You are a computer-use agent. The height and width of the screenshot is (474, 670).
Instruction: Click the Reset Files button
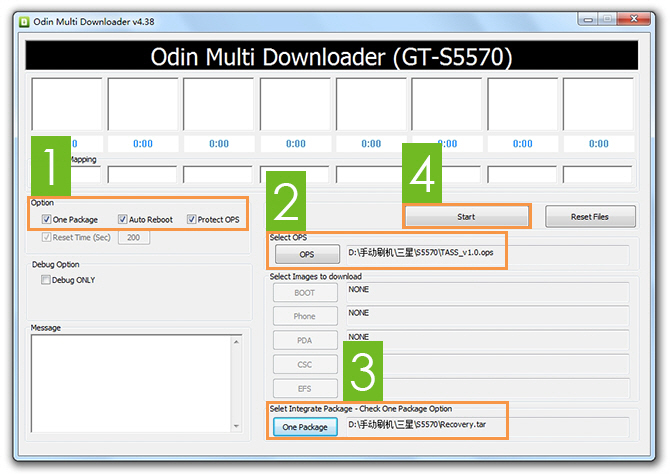tap(590, 217)
